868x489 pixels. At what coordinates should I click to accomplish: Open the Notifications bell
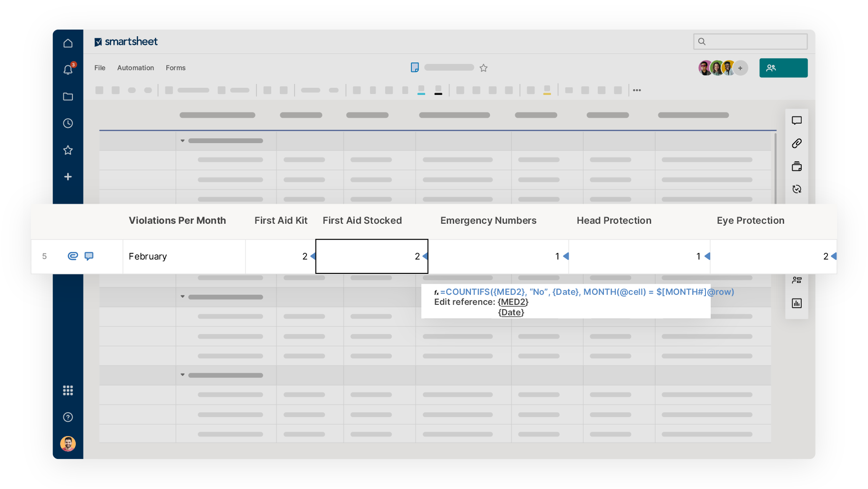click(68, 70)
